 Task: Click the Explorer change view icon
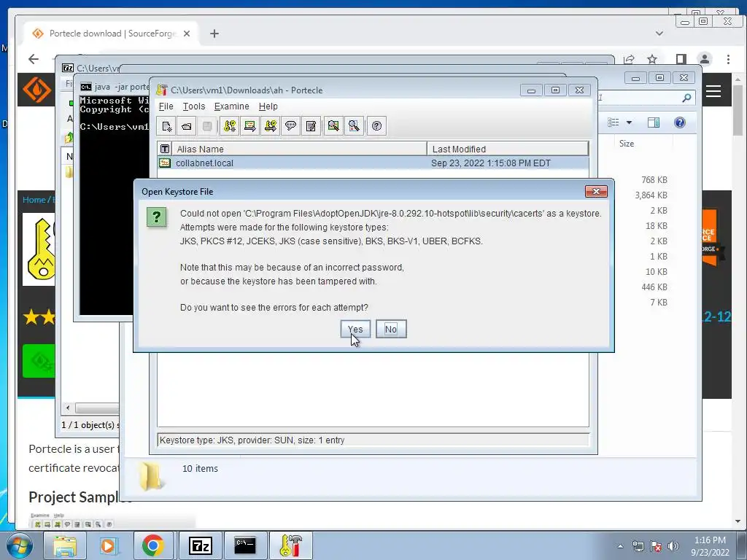coord(613,122)
